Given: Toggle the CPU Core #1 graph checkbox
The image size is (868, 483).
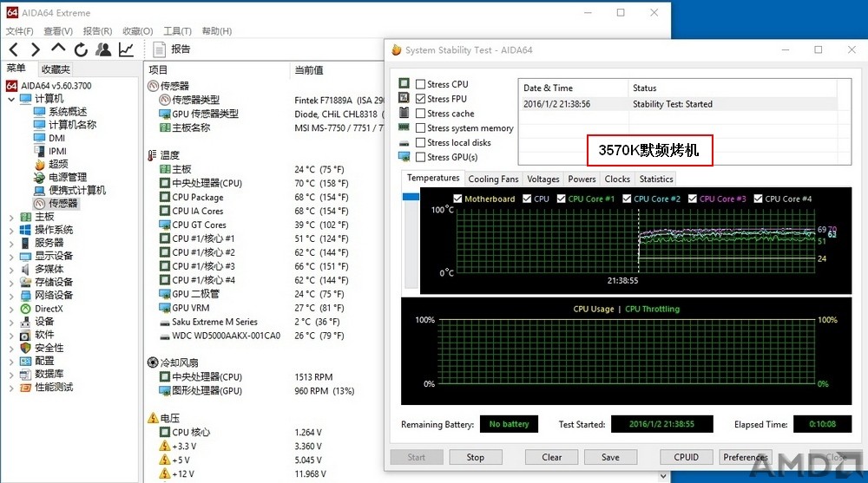Looking at the screenshot, I should click(x=562, y=199).
